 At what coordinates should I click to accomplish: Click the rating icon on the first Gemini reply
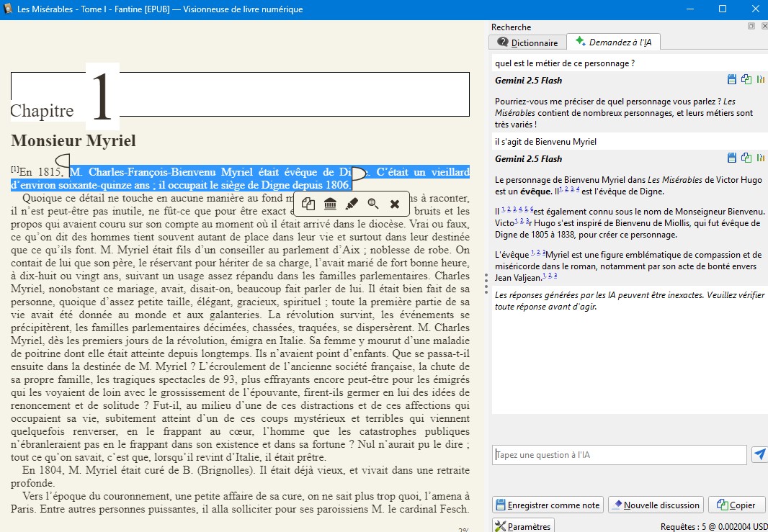click(x=760, y=80)
